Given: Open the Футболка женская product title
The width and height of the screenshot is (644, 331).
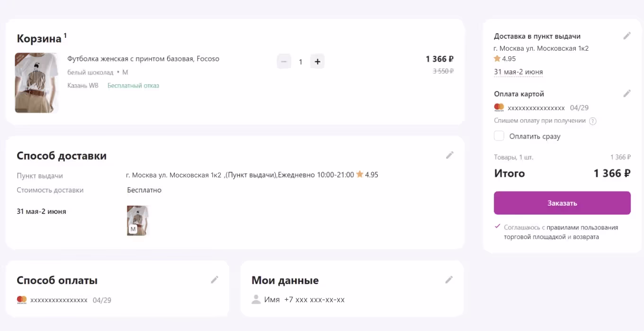Looking at the screenshot, I should (143, 59).
